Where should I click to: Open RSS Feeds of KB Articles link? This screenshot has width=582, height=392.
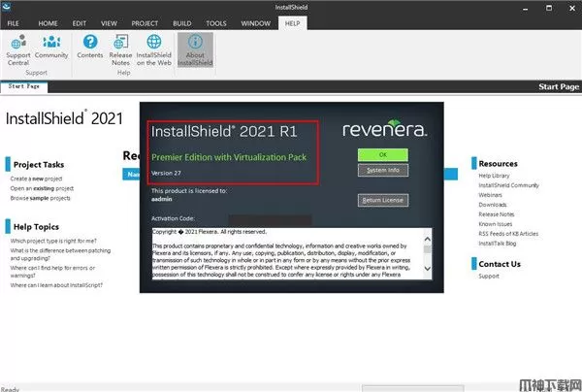click(508, 234)
